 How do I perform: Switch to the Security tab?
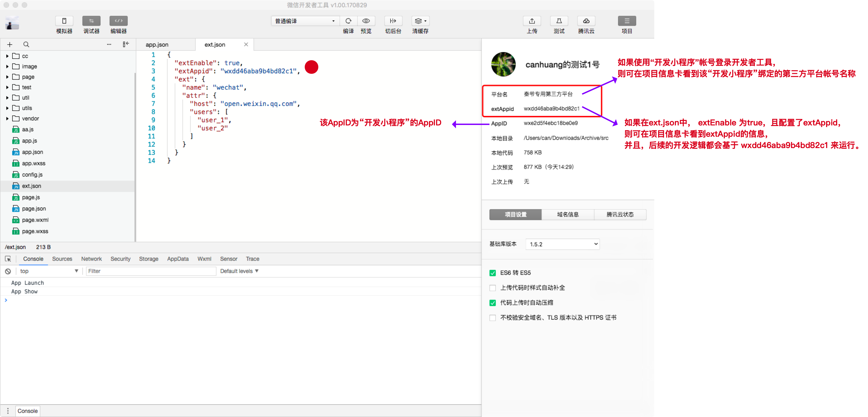point(120,259)
